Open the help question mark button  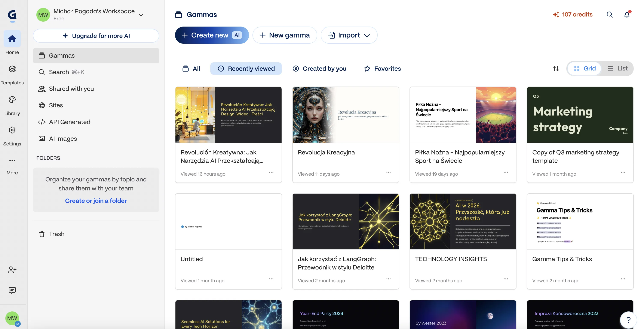pos(629,320)
